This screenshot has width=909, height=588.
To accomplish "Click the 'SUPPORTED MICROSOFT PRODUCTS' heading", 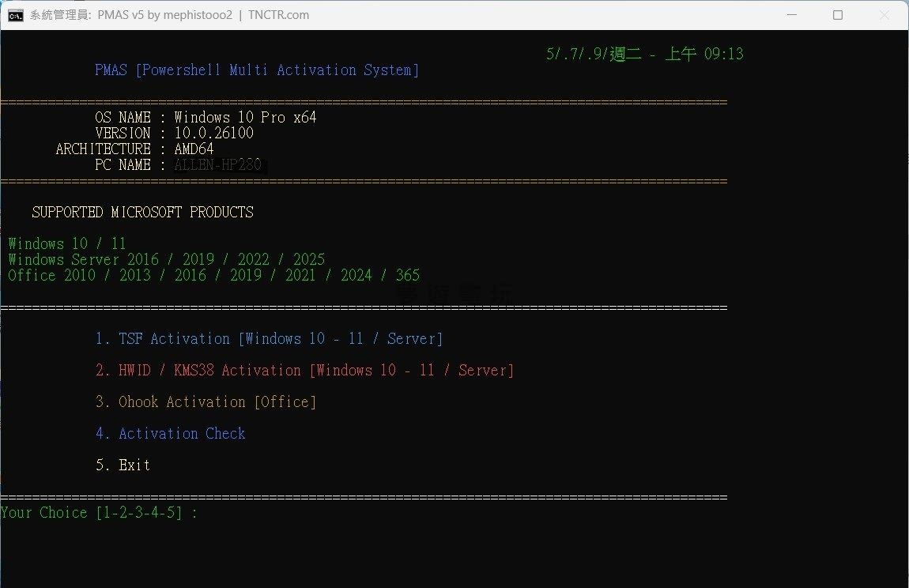I will tap(142, 213).
